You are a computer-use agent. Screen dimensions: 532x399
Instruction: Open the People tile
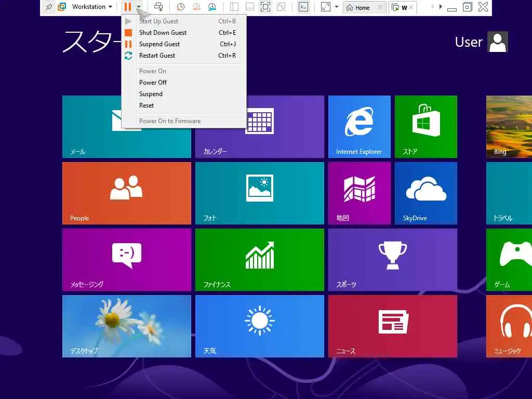tap(127, 193)
